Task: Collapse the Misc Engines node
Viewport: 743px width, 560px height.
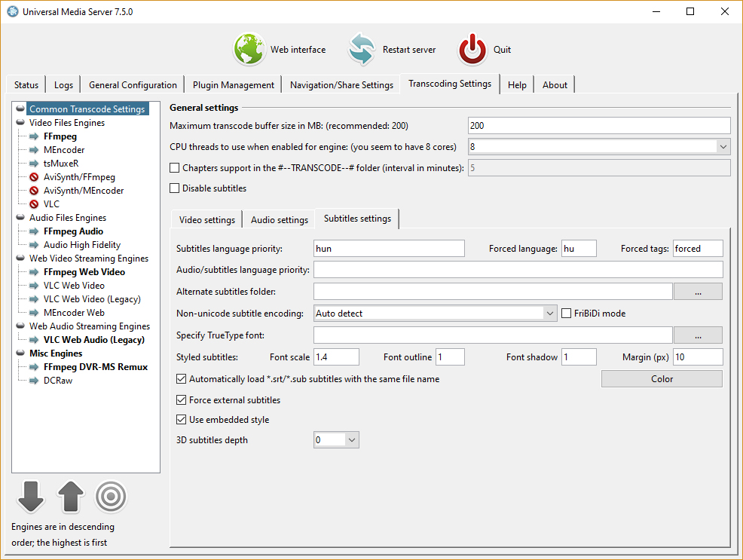Action: 20,353
